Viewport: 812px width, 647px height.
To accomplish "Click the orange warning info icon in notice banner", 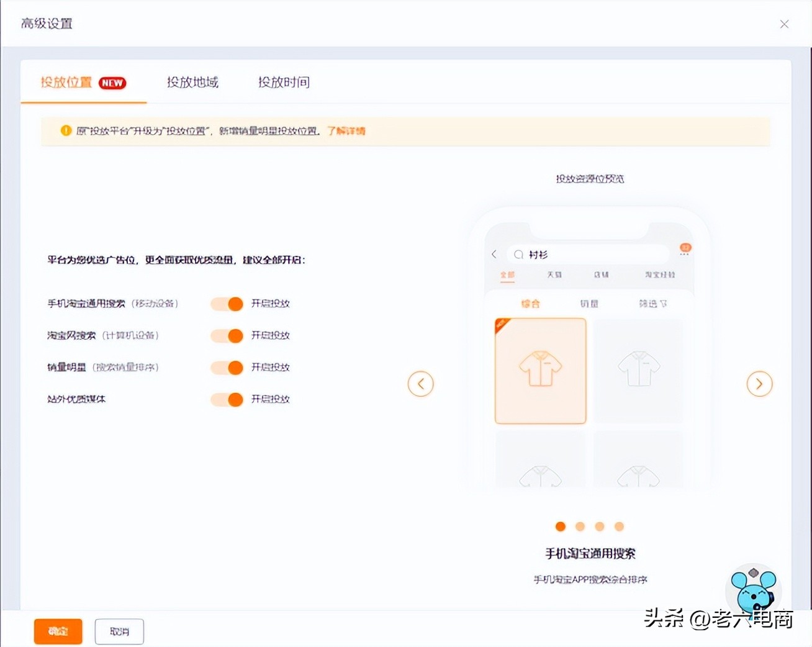I will (65, 131).
